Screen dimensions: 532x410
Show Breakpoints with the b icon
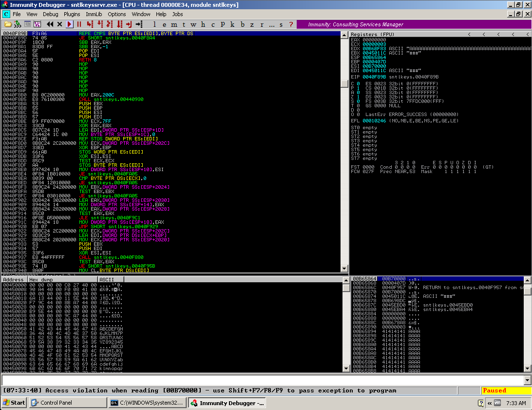pyautogui.click(x=242, y=24)
